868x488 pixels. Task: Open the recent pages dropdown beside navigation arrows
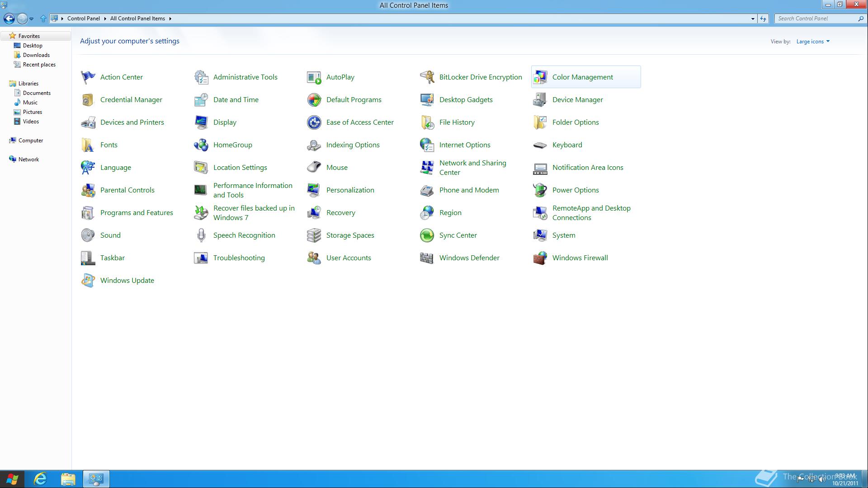click(31, 19)
